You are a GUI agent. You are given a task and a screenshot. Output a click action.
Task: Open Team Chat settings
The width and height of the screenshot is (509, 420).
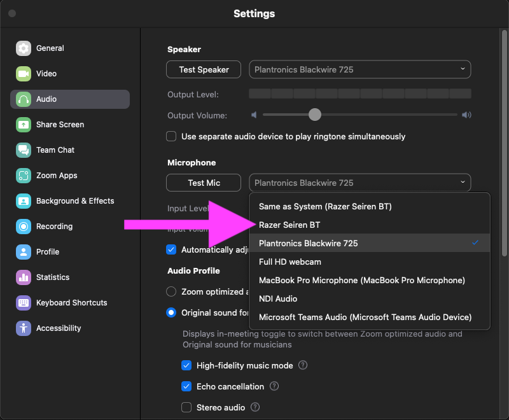point(70,150)
